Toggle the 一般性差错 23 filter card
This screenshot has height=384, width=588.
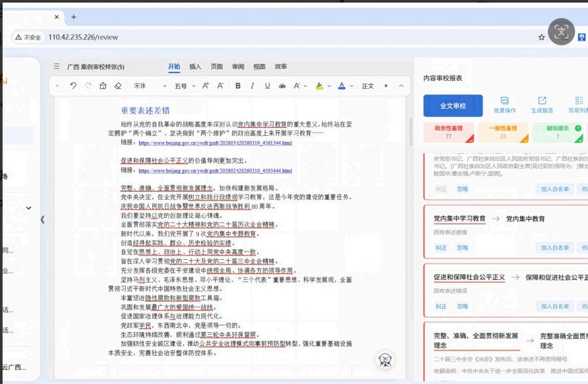click(503, 133)
